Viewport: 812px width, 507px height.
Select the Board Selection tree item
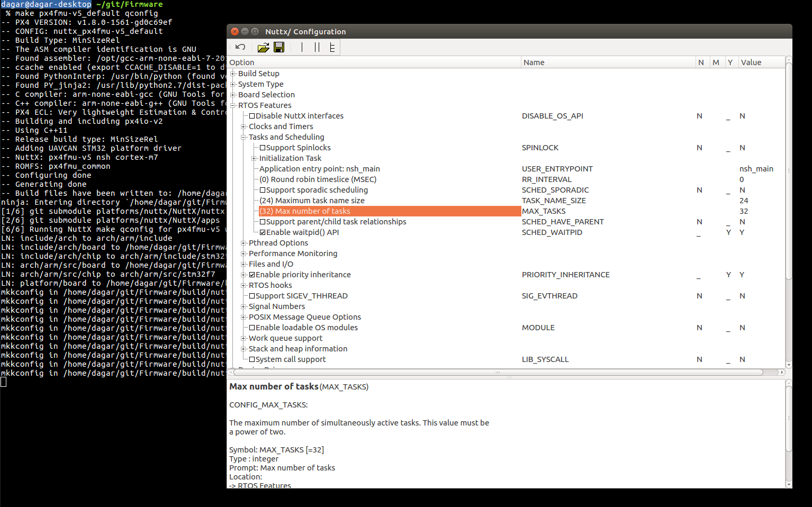267,94
